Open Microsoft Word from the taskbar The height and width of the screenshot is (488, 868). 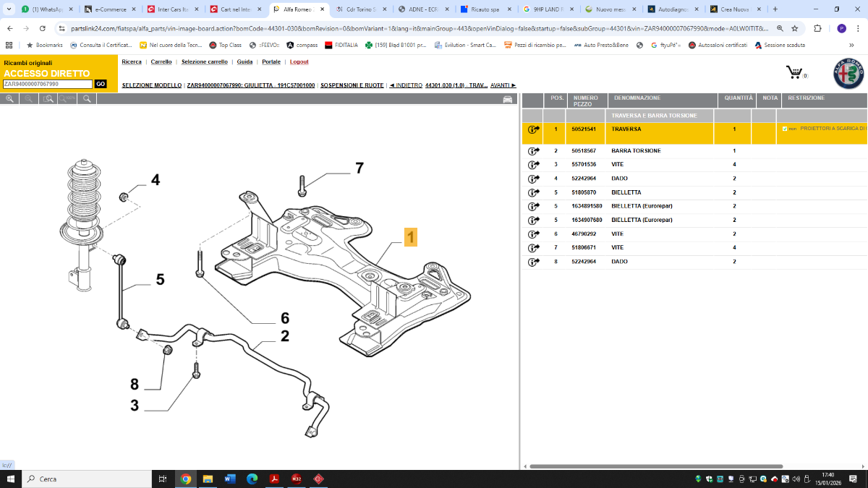tap(230, 479)
